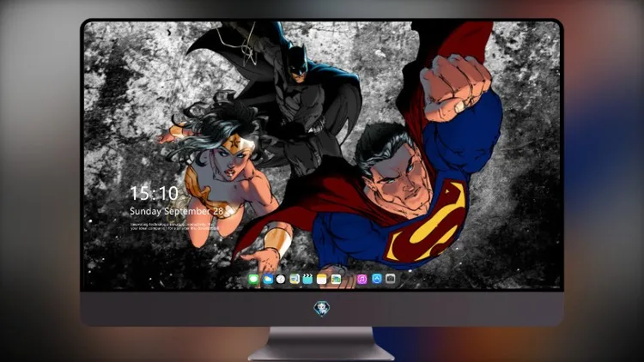
Task: Click Wonder Woman's star tiara
Action: click(x=236, y=143)
